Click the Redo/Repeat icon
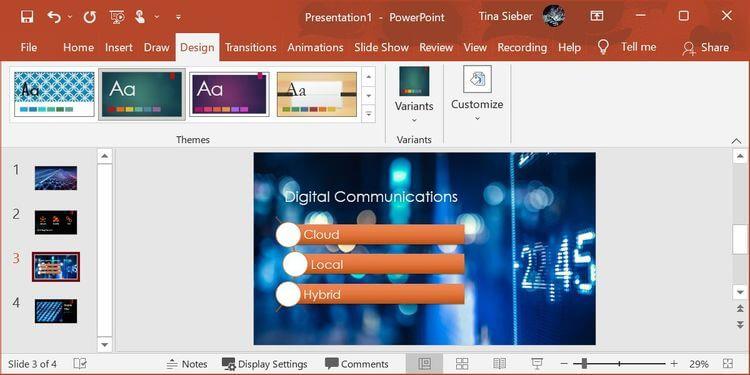This screenshot has width=750, height=375. click(x=89, y=17)
